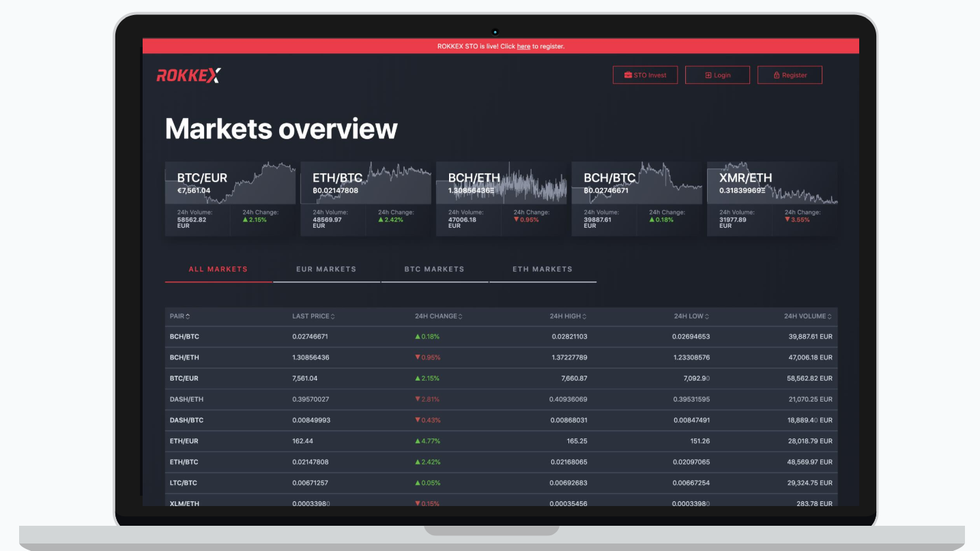Click the Login button
The width and height of the screenshot is (980, 551).
tap(717, 75)
